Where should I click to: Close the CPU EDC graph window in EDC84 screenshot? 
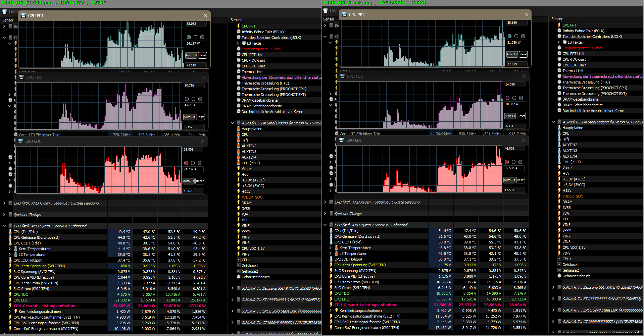[202, 141]
